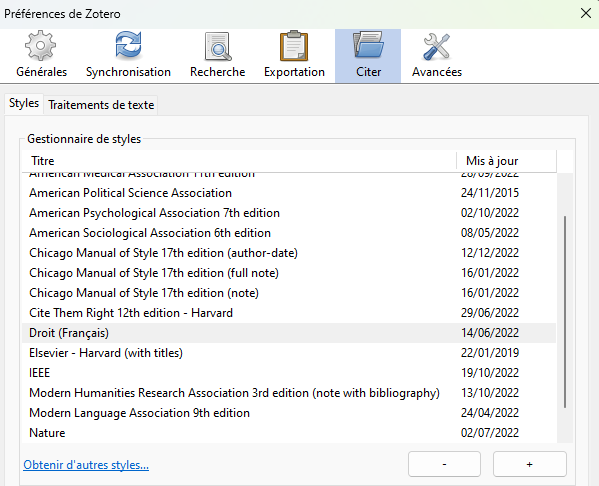Viewport: 599px width, 486px height.
Task: Select the Citer preferences pane
Action: (x=368, y=55)
